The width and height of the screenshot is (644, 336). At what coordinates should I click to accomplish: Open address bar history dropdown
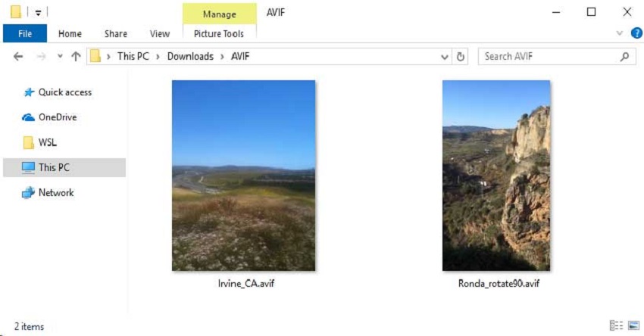445,57
